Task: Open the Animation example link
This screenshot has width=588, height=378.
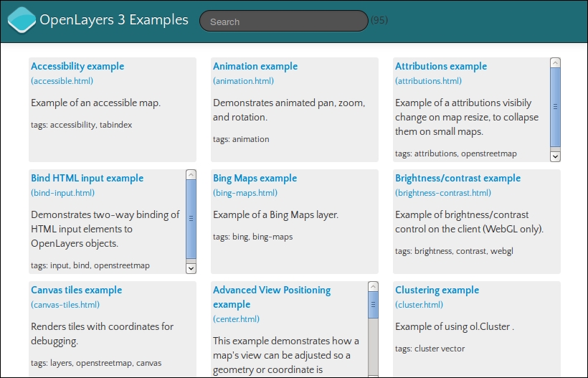Action: tap(255, 67)
